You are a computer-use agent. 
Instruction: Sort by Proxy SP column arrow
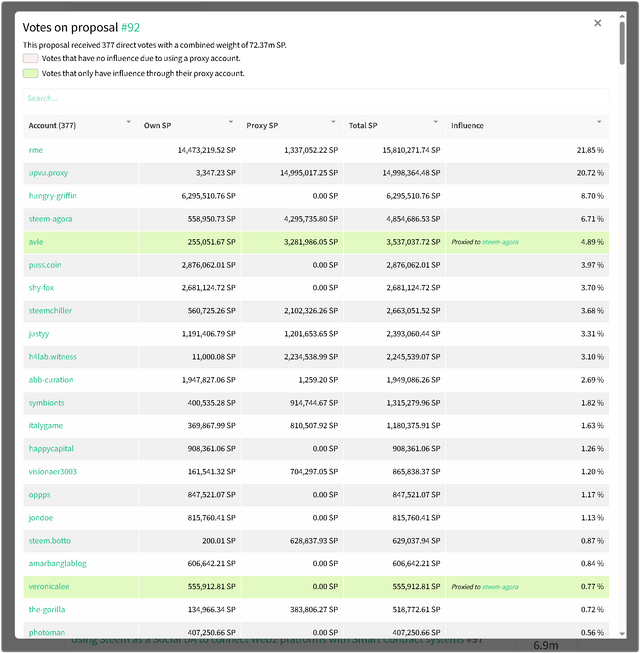[x=333, y=122]
